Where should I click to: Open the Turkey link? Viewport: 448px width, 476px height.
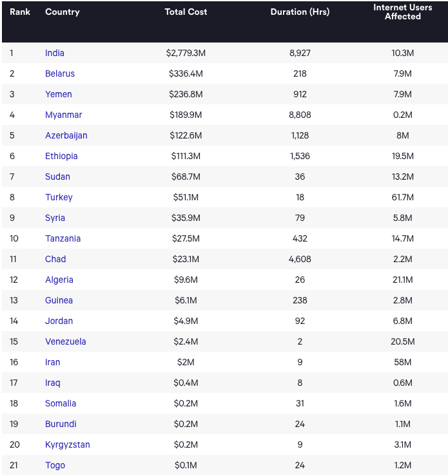click(59, 197)
